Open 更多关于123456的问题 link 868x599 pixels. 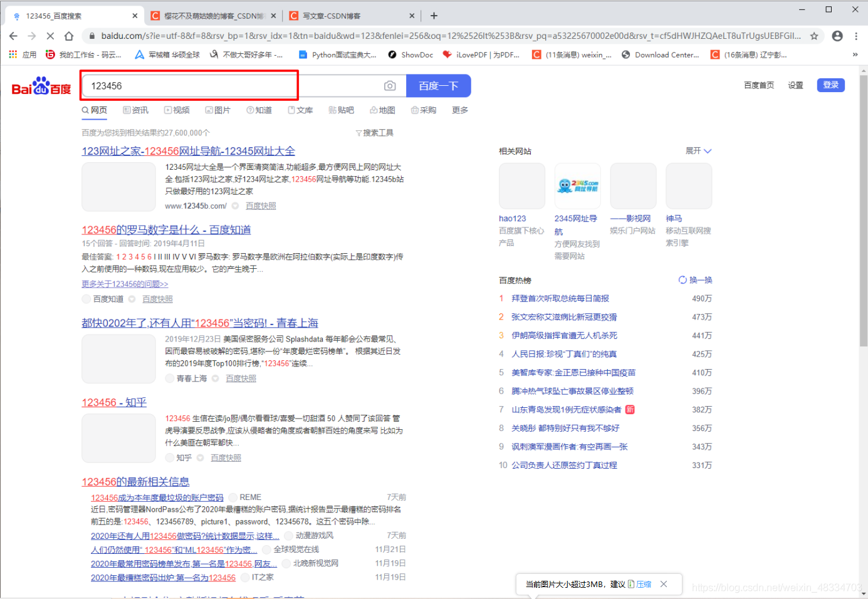[x=125, y=284]
